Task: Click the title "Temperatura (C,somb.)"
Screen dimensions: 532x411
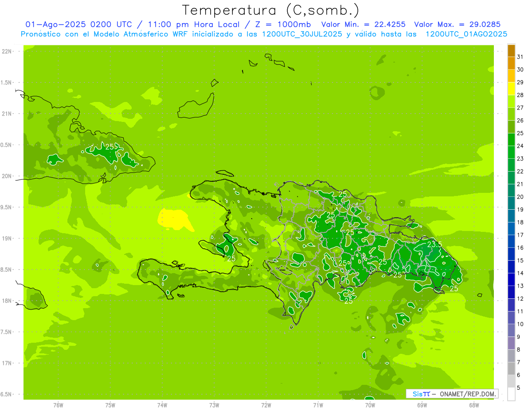Action: tap(271, 10)
